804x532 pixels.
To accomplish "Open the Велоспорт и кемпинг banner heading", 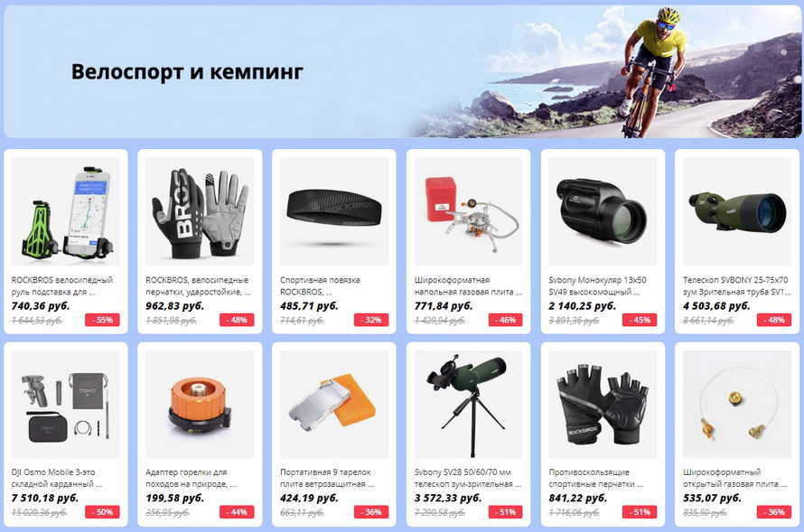I will (x=187, y=71).
